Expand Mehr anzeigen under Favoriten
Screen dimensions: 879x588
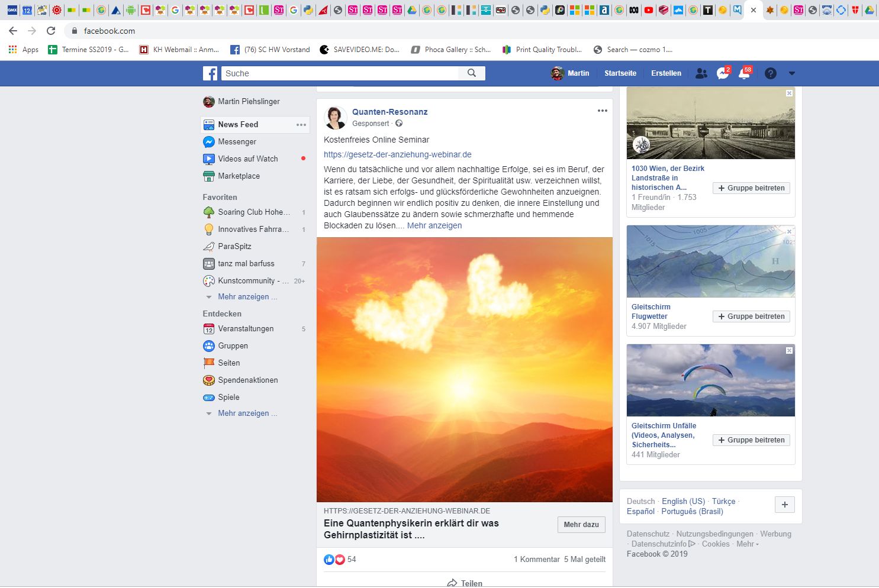coord(243,296)
